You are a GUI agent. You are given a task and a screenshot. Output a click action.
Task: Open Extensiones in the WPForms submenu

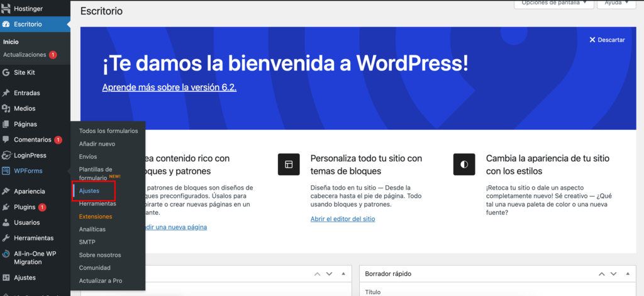[x=96, y=216]
